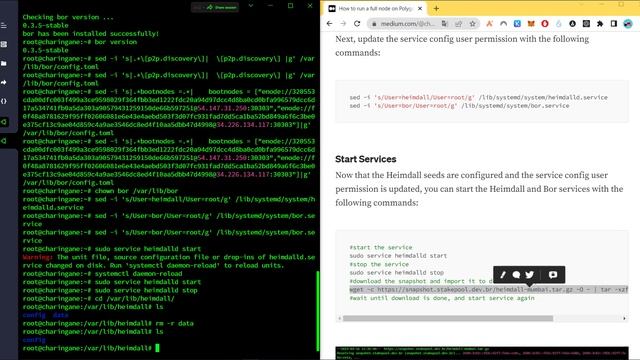Go back in the browser
This screenshot has width=640, height=360.
pos(329,24)
